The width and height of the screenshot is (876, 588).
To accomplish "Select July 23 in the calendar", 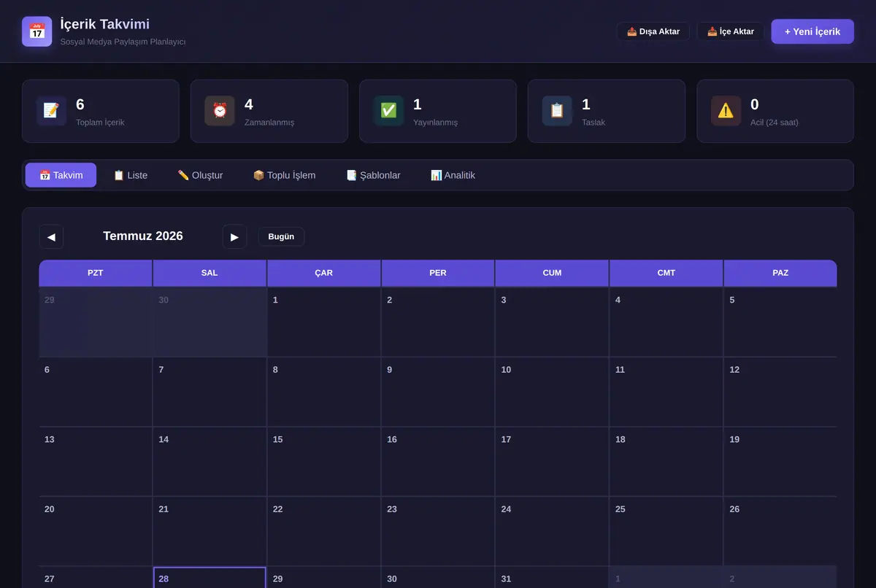I will point(438,531).
